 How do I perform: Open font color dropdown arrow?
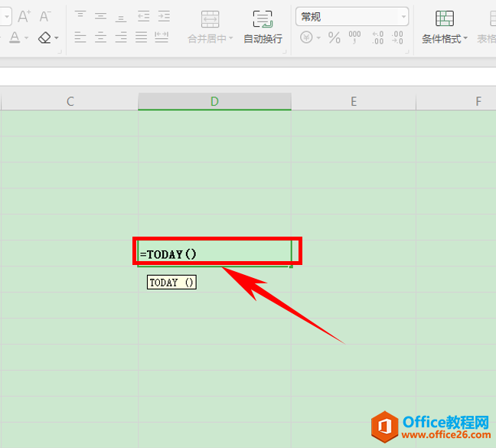[27, 38]
